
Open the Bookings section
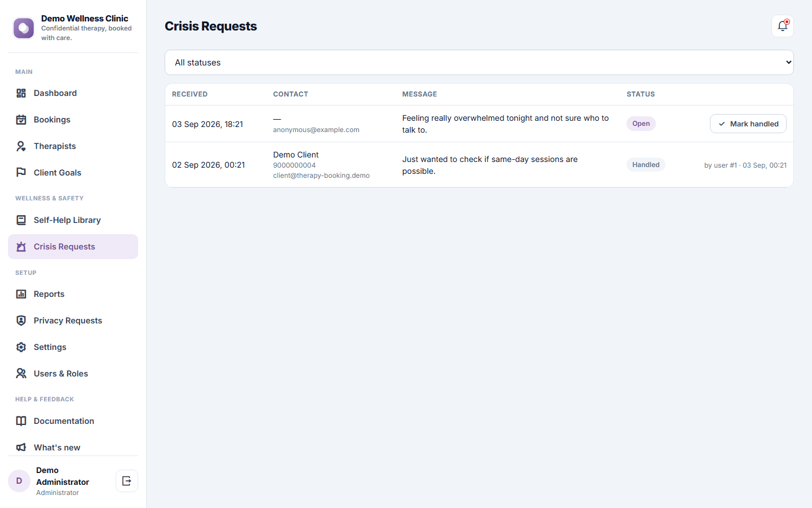point(73,120)
